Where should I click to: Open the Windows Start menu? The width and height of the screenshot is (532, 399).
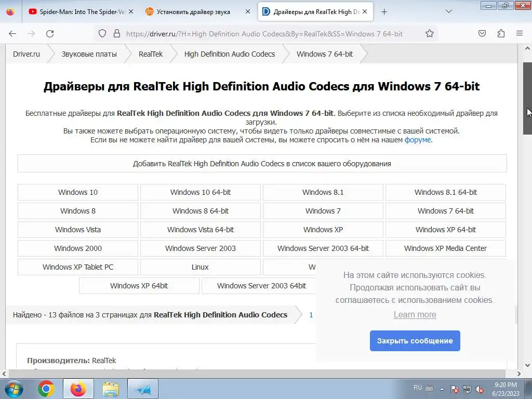[x=13, y=389]
